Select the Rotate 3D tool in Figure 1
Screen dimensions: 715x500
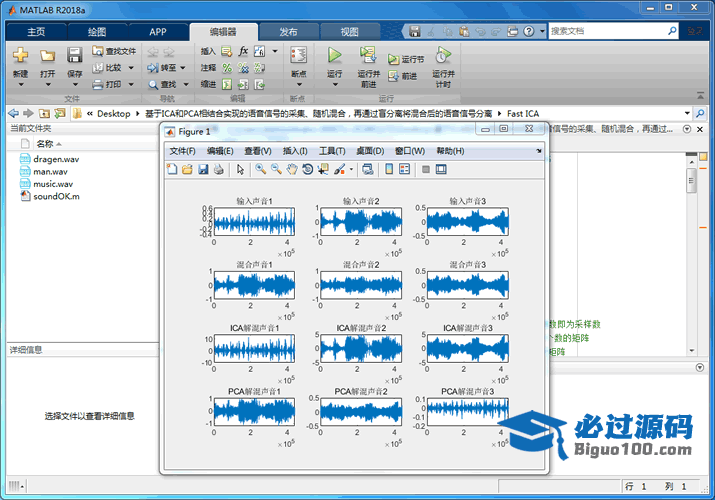308,170
